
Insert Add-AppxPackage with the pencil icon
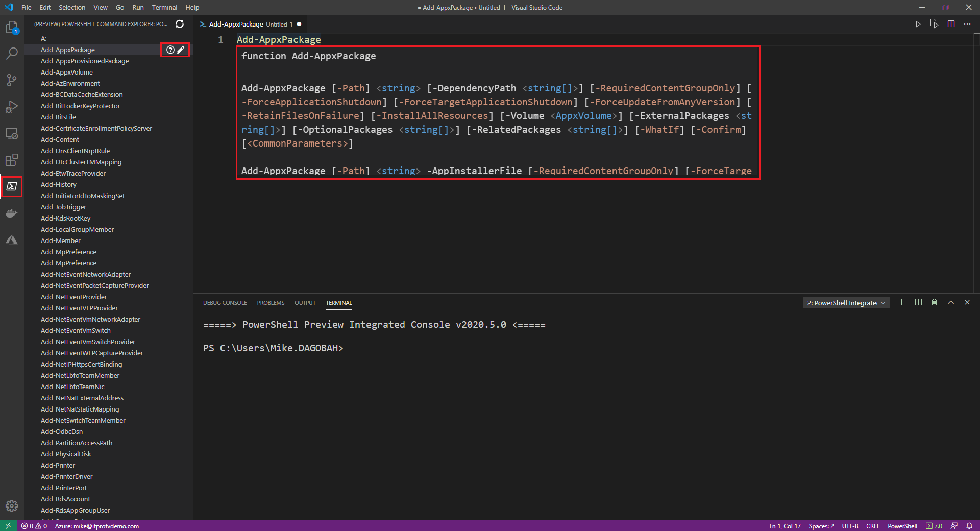(181, 50)
